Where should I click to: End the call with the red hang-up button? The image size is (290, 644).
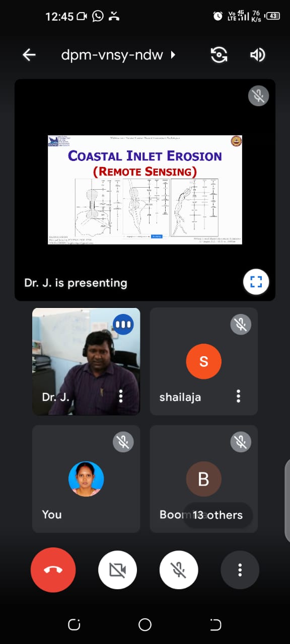[x=53, y=570]
